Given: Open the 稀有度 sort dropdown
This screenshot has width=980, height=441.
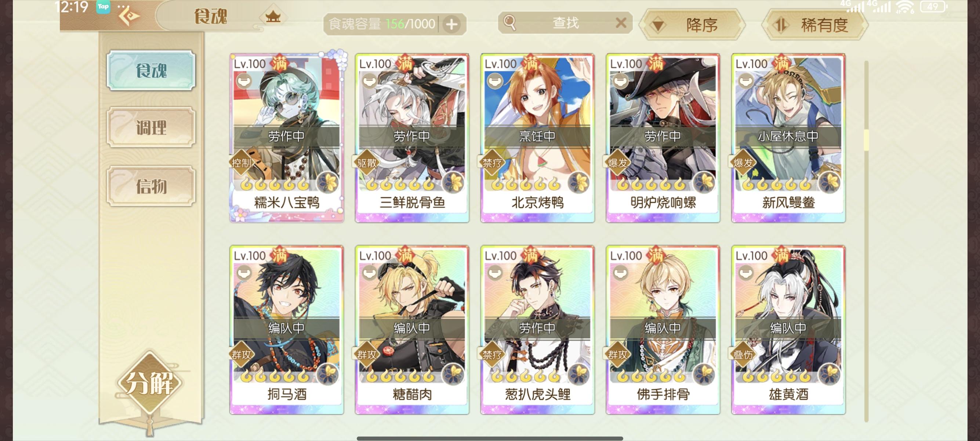Looking at the screenshot, I should 815,25.
